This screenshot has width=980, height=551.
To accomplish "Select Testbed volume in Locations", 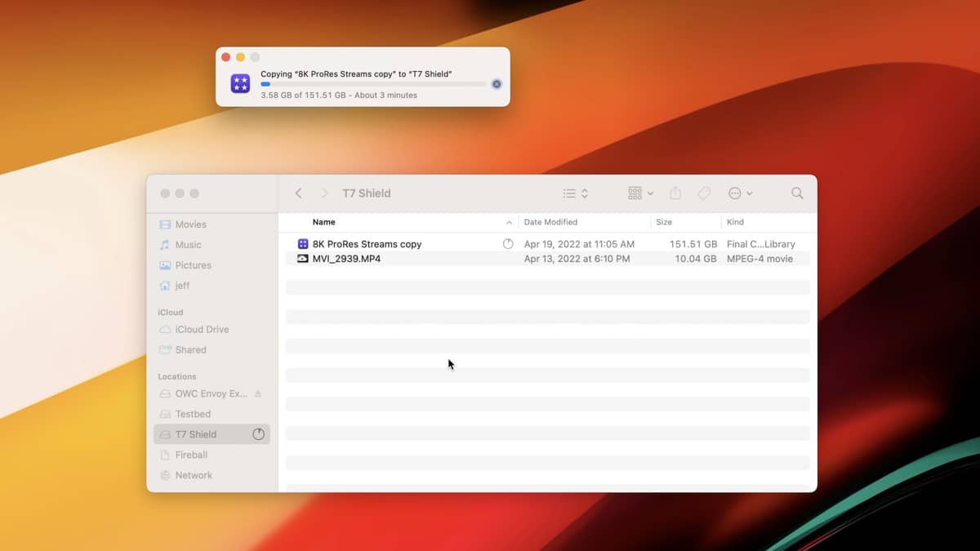I will 193,414.
